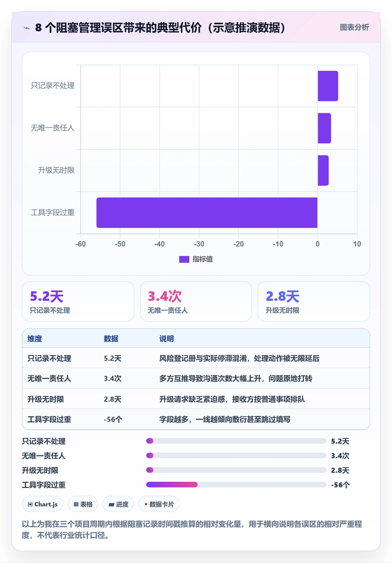Click the 工具字段过重 progress bar
This screenshot has height=563, width=392.
point(236,485)
